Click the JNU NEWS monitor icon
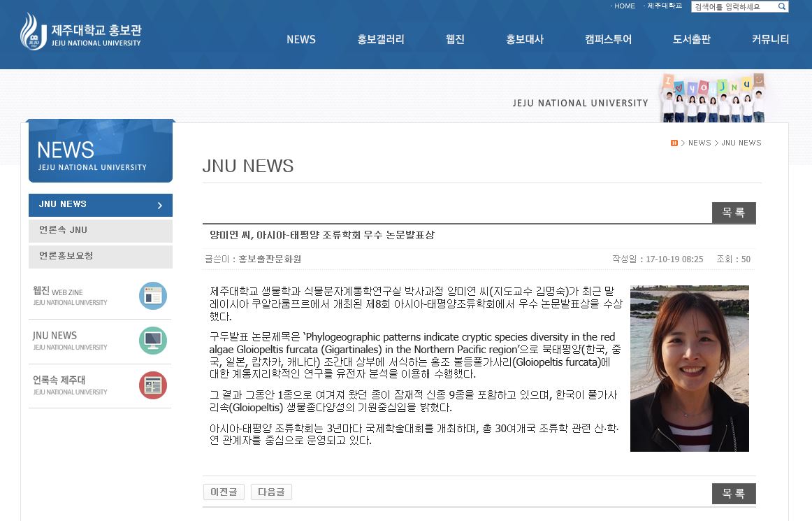812x521 pixels. [x=153, y=341]
